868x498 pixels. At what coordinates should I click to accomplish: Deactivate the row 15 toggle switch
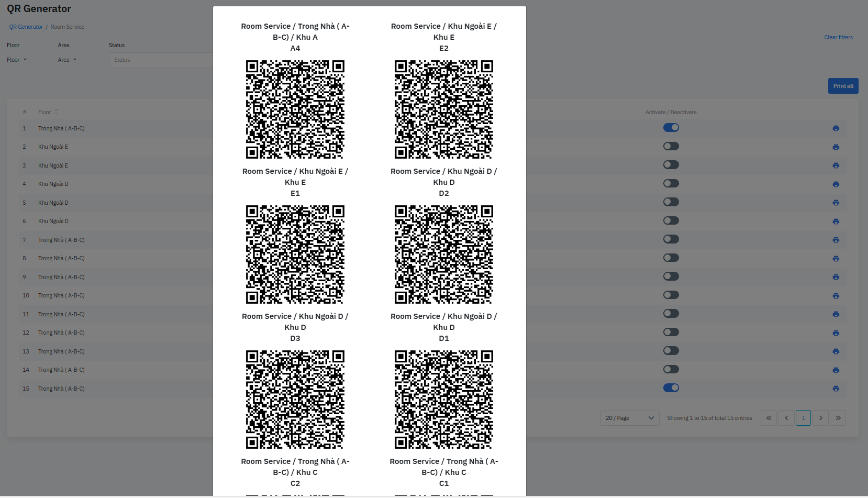(671, 388)
